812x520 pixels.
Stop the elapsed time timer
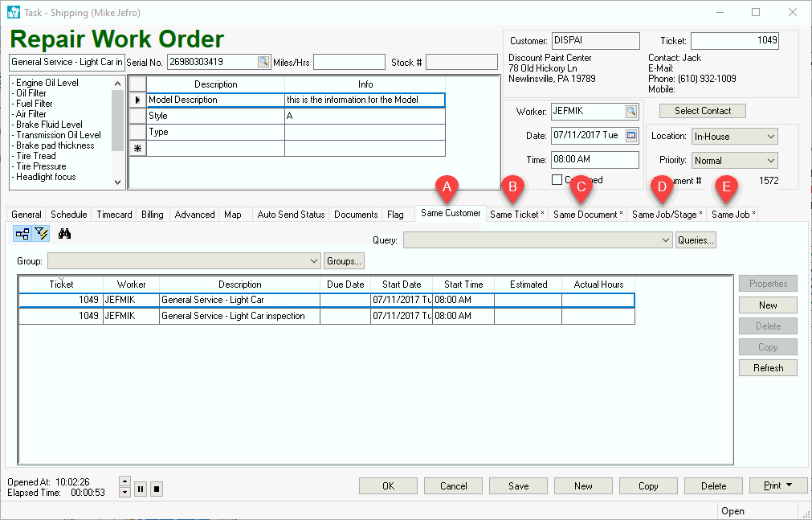(x=157, y=489)
